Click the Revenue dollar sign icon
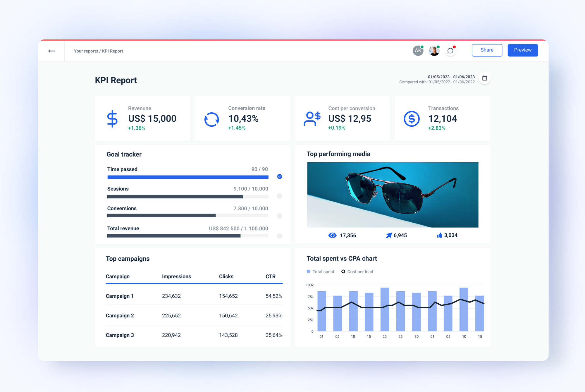 [x=112, y=118]
